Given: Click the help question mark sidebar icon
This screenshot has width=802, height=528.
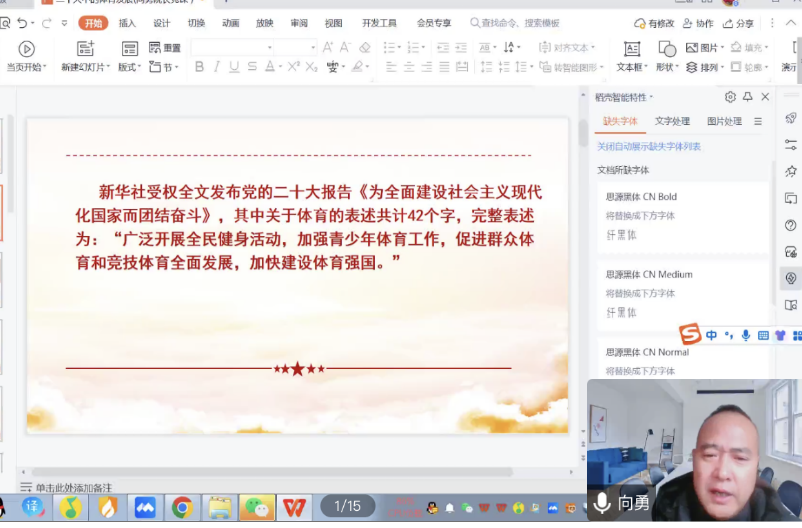Looking at the screenshot, I should 790,225.
